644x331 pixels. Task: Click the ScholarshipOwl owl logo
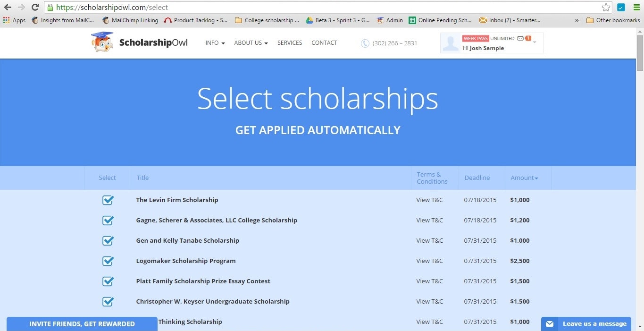tap(101, 42)
